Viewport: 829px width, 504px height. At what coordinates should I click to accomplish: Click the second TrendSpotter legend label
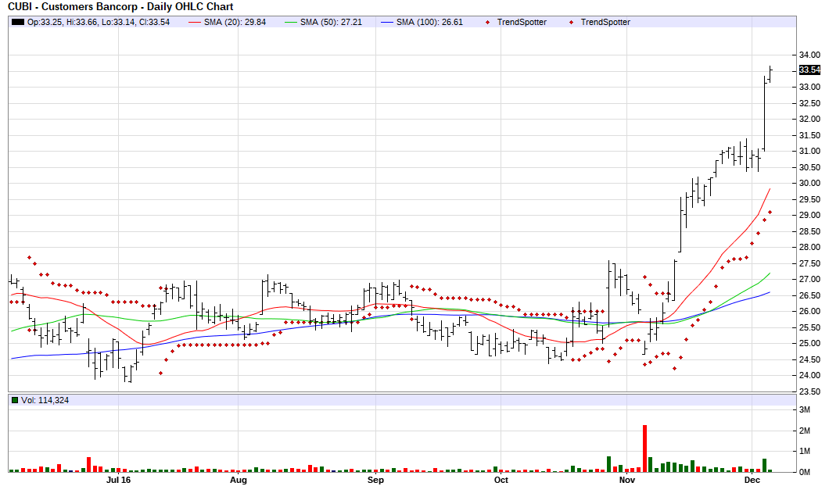(x=605, y=22)
